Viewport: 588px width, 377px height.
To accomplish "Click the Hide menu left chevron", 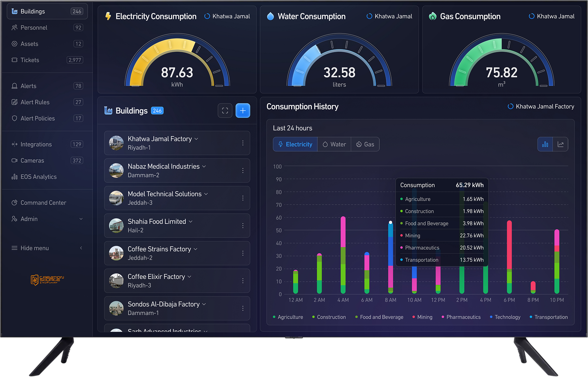I will tap(81, 248).
